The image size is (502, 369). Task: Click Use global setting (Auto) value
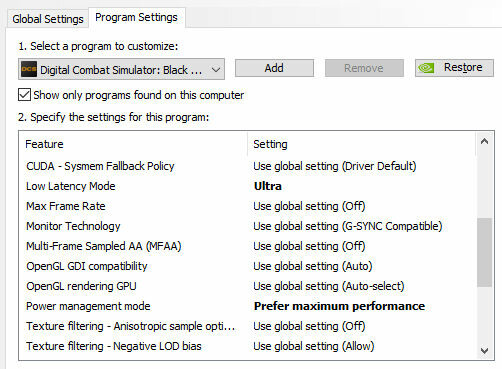tap(313, 266)
